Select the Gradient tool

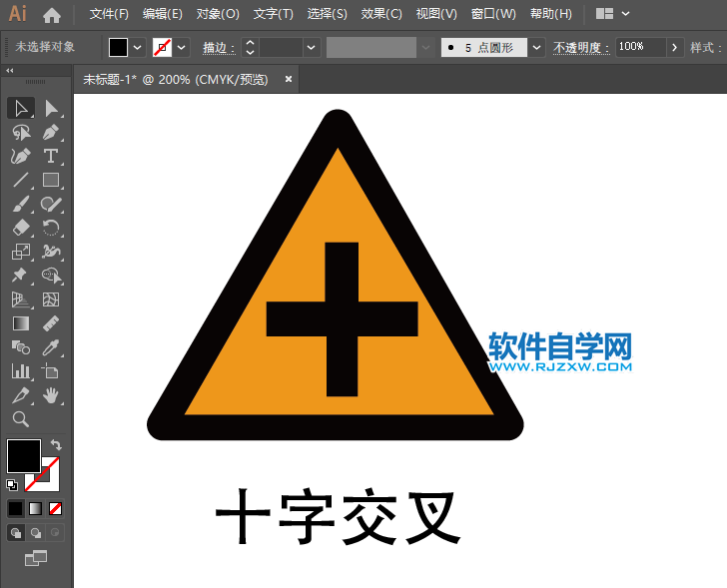pyautogui.click(x=21, y=323)
